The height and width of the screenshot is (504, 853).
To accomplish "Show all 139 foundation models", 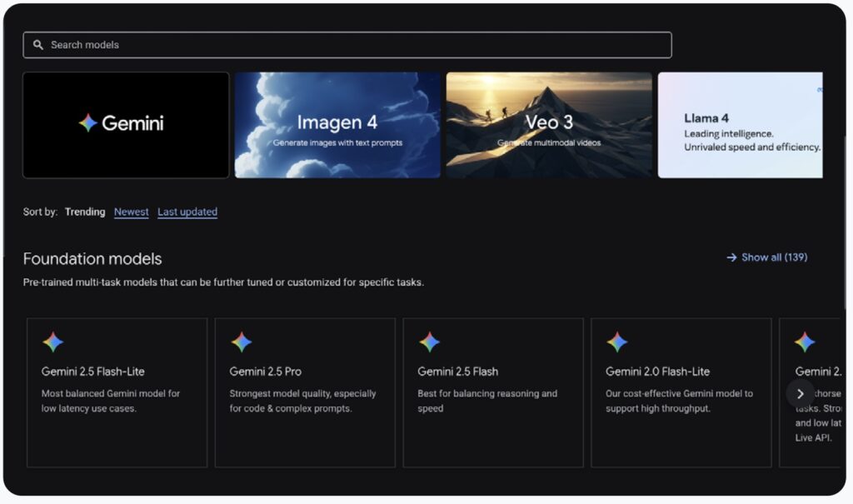I will click(x=774, y=257).
